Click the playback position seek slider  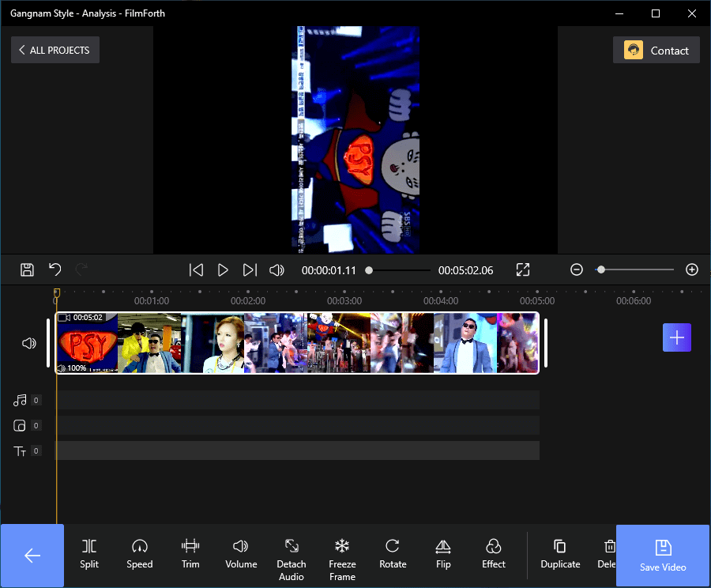pos(398,270)
